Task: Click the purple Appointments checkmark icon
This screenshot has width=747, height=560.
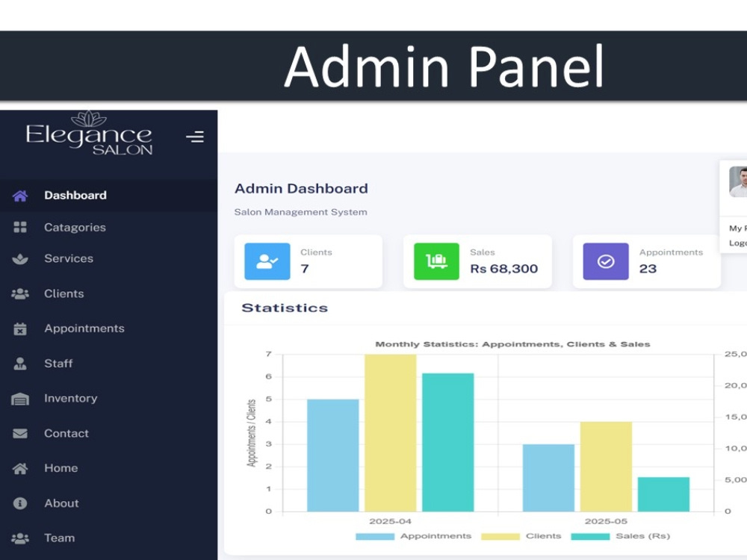Action: 606,261
